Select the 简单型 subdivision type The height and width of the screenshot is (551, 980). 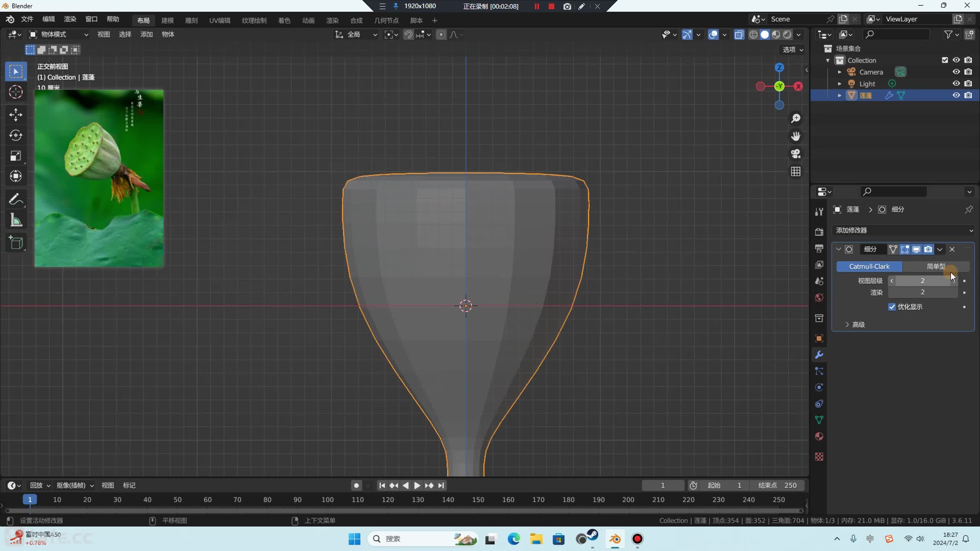click(936, 266)
